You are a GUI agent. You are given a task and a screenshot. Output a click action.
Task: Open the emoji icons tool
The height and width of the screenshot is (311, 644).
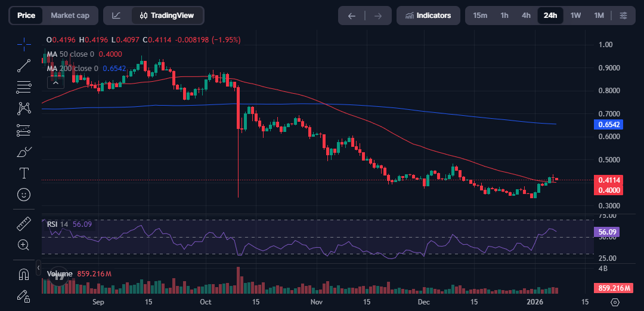[24, 195]
